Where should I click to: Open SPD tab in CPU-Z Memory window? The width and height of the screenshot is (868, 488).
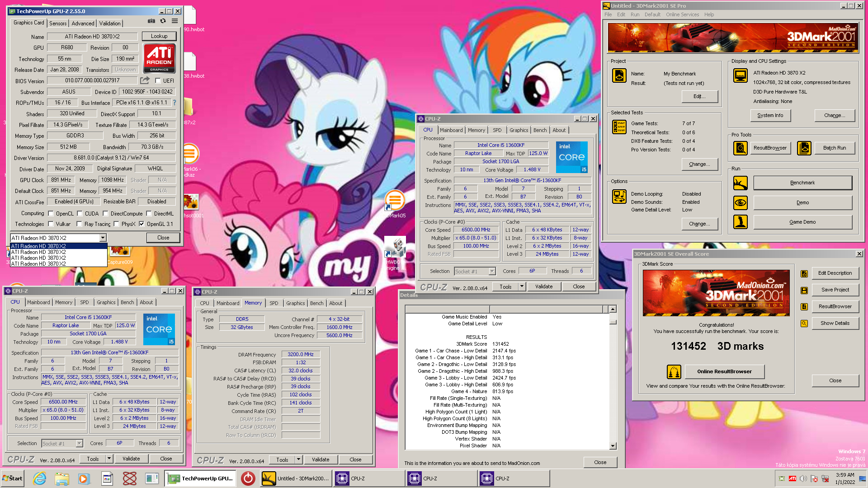274,303
